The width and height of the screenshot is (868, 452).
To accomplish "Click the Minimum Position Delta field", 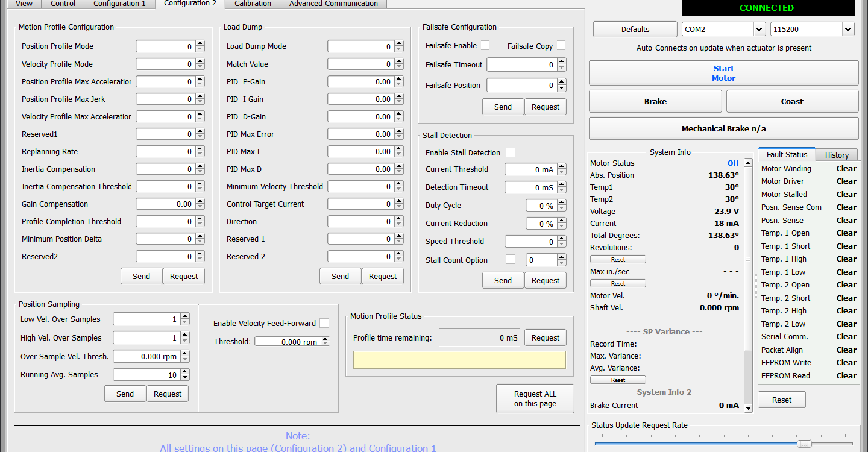I will pos(165,239).
